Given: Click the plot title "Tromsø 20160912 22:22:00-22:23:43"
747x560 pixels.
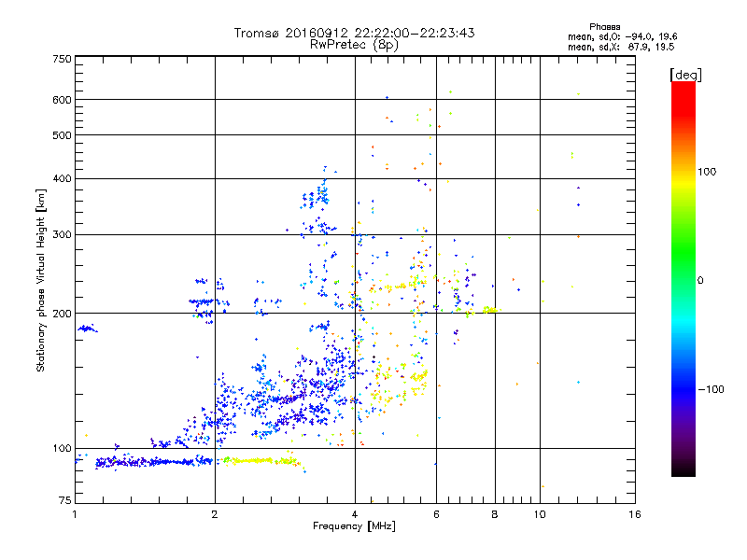Looking at the screenshot, I should click(x=354, y=33).
